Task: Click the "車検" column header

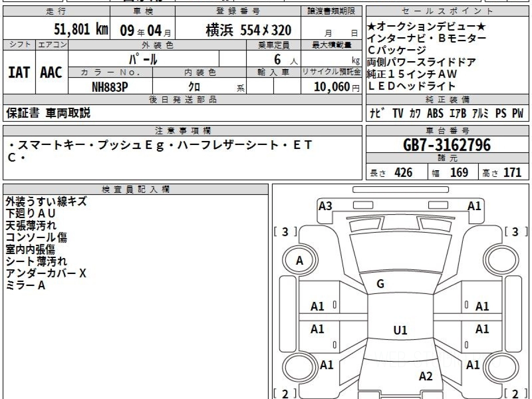Action: tap(143, 12)
